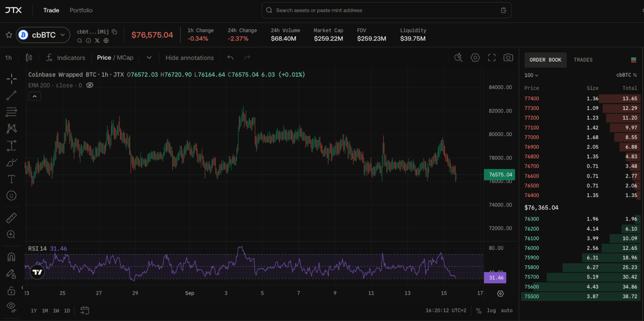Screen dimensions: 644x321
Task: Open the chart alert/quick search icon
Action: 458,58
